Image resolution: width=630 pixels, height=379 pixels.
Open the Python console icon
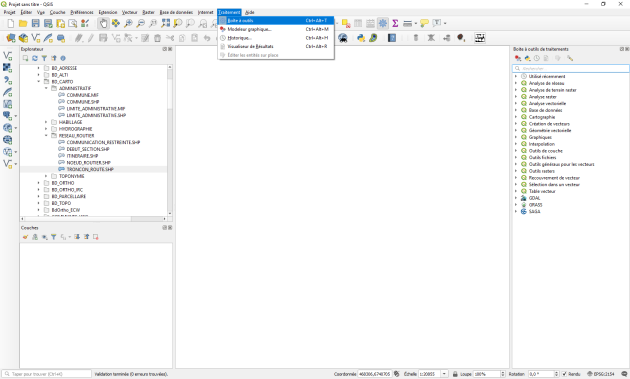click(361, 38)
